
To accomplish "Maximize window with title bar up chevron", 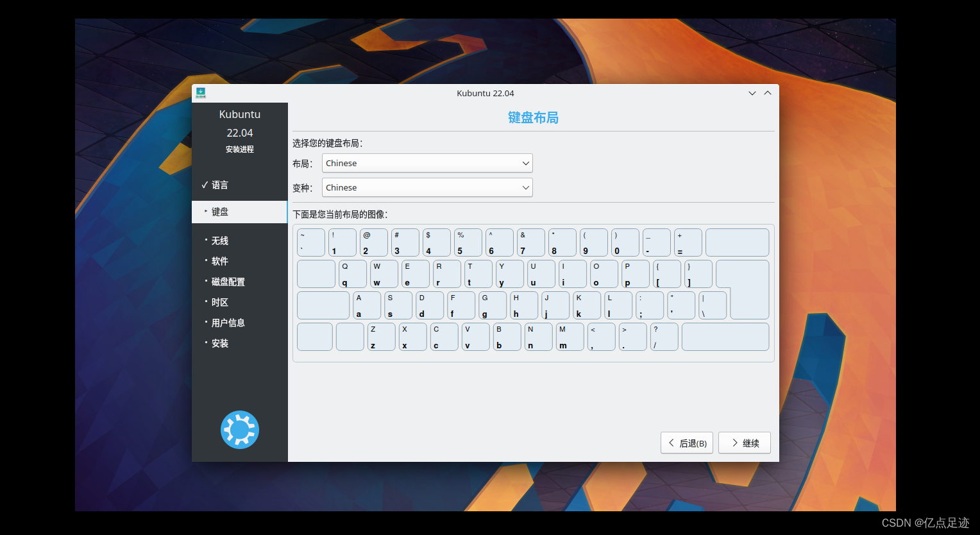I will (768, 93).
